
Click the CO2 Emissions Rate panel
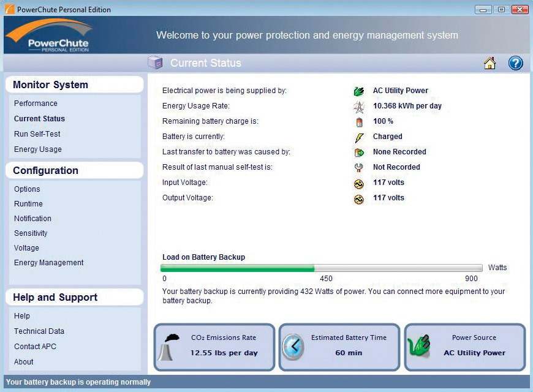[x=214, y=347]
